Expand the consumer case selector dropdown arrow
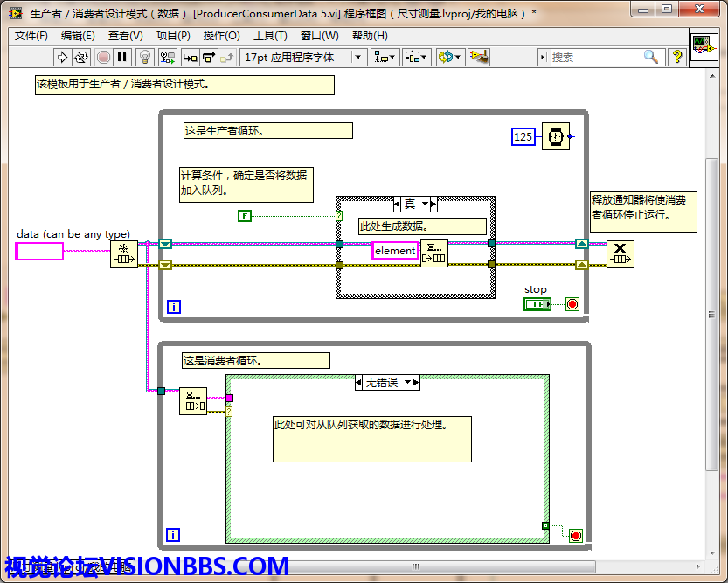The image size is (728, 583). click(416, 383)
